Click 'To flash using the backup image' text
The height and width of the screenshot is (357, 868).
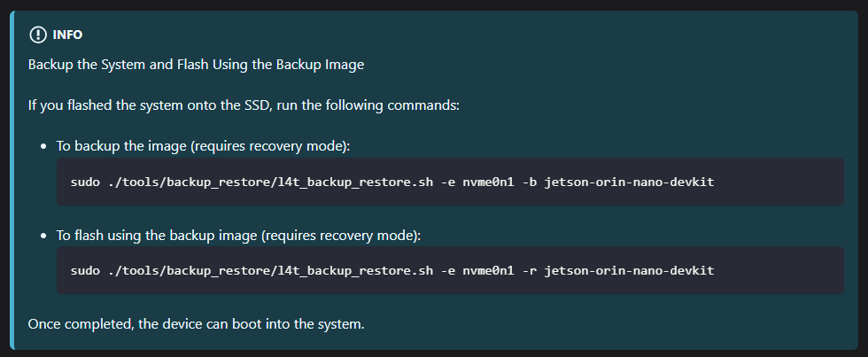(x=238, y=236)
